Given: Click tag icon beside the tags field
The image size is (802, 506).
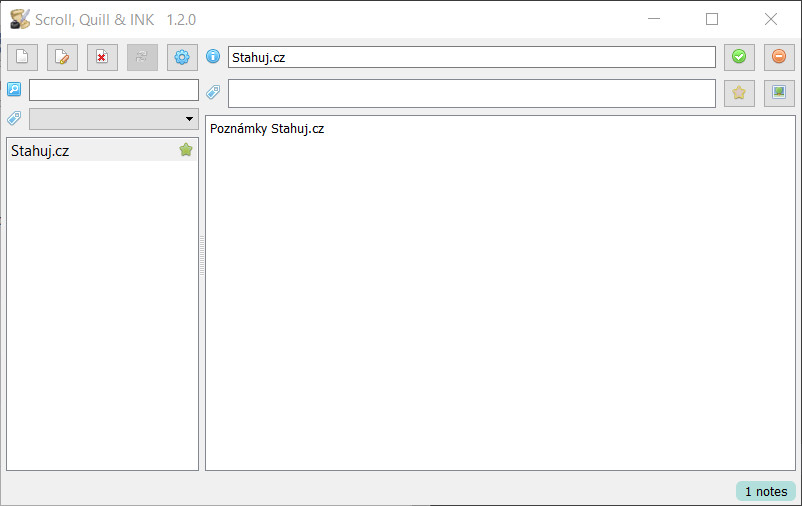Looking at the screenshot, I should pos(213,92).
